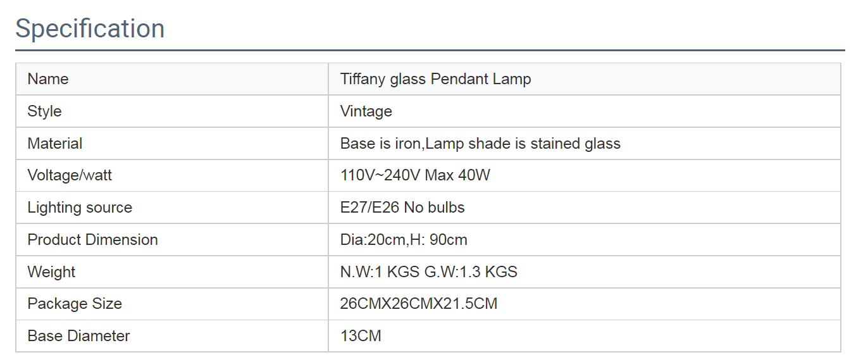Screen dimensions: 868x362
Task: Click the E27/E26 No bulbs value
Action: click(402, 208)
